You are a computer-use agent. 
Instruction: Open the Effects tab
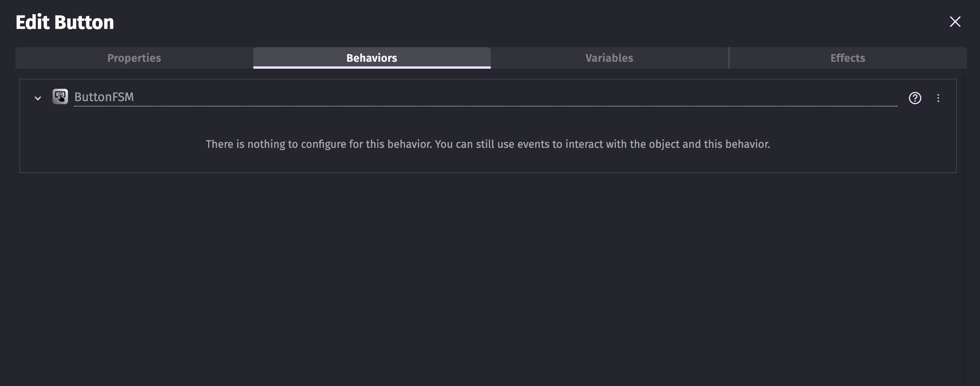tap(847, 58)
